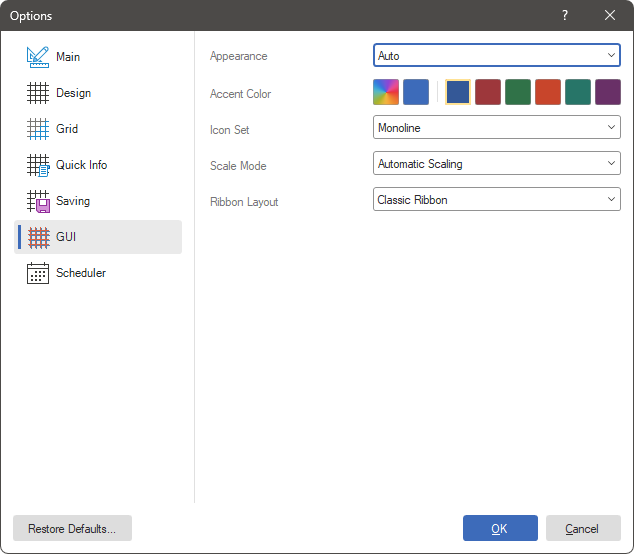Click the Saving floppy disk icon
The image size is (634, 554).
pos(38,201)
